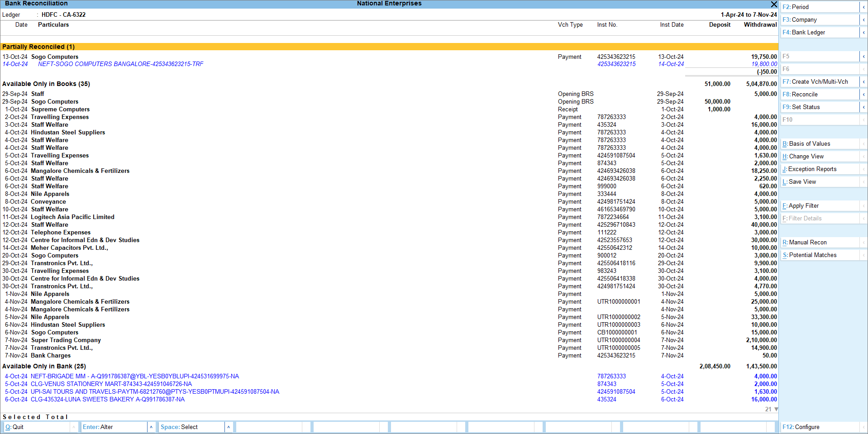Select the Supreme Computers receipt row

coord(389,109)
